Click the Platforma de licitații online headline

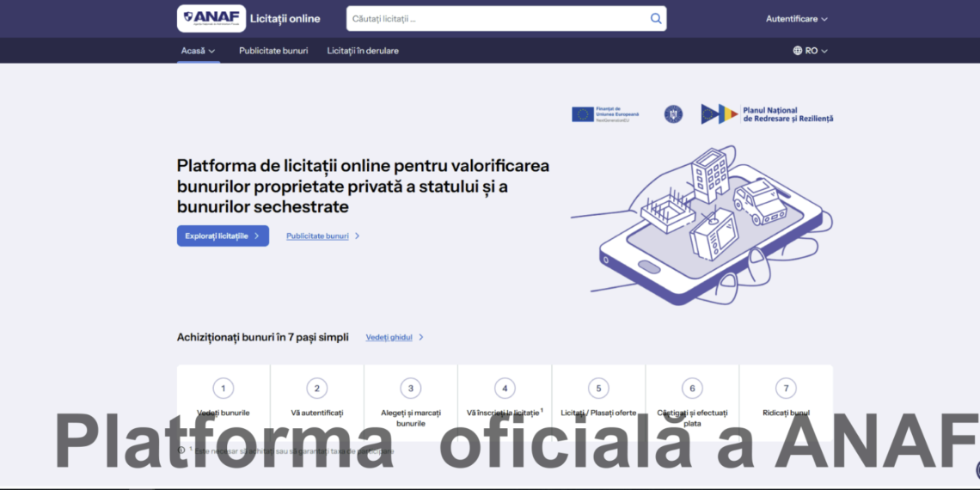point(363,187)
